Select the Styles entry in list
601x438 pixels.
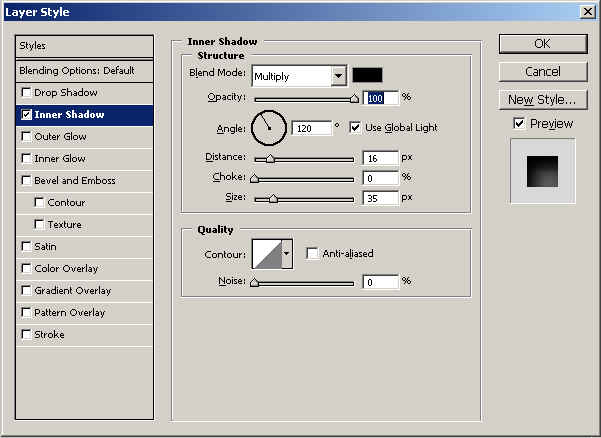84,46
